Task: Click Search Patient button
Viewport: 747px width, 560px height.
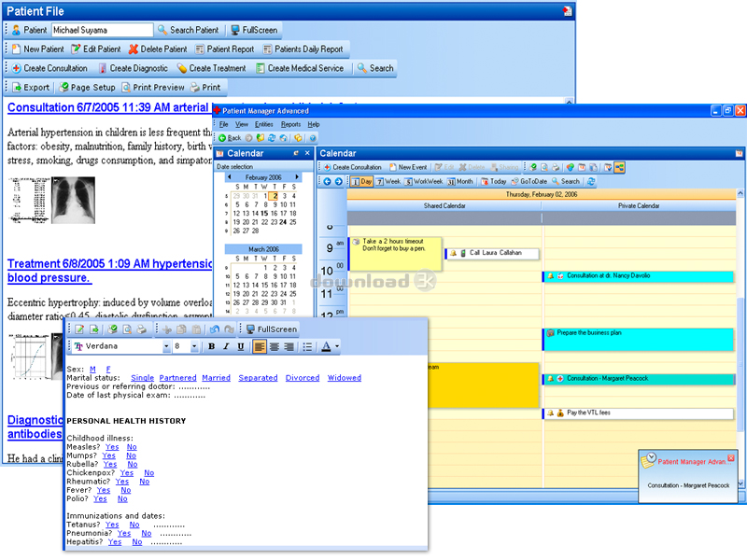Action: pos(189,30)
